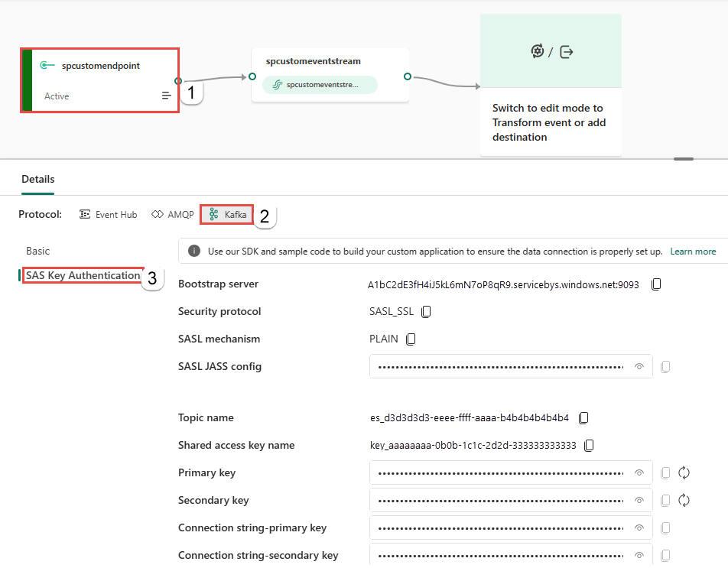The height and width of the screenshot is (568, 728).
Task: Copy the Bootstrap server value
Action: pyautogui.click(x=656, y=284)
